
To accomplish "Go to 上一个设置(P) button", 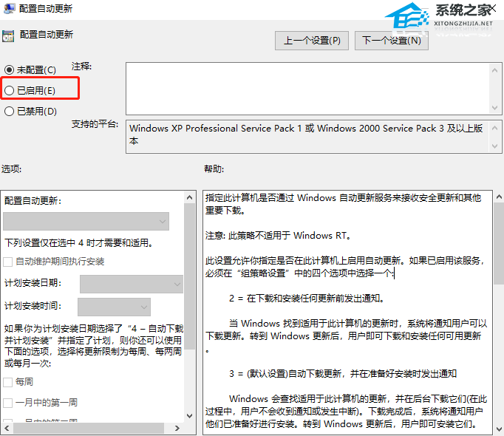I will point(312,41).
